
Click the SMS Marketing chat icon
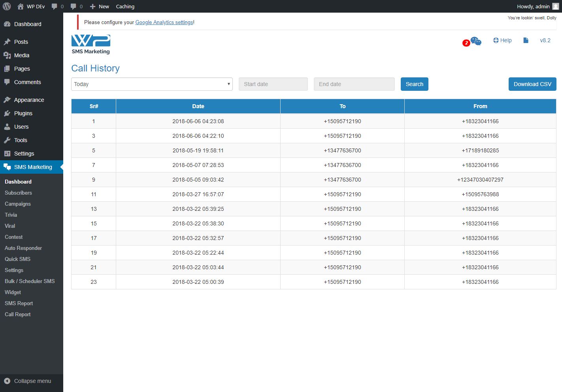[7, 167]
